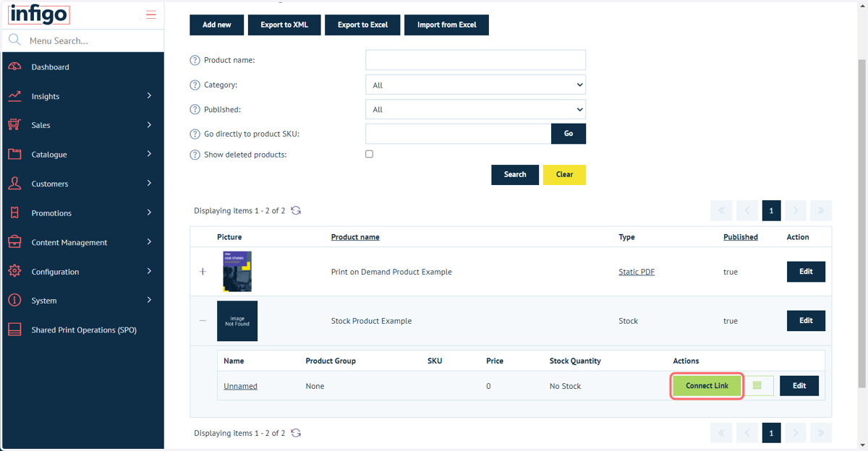Screen dimensions: 868x451
Task: Open the Unnamed variant link
Action: (x=240, y=386)
